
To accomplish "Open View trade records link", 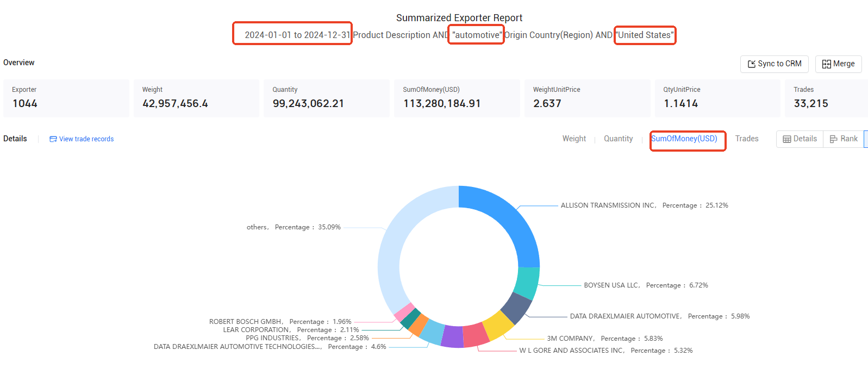I will 86,139.
